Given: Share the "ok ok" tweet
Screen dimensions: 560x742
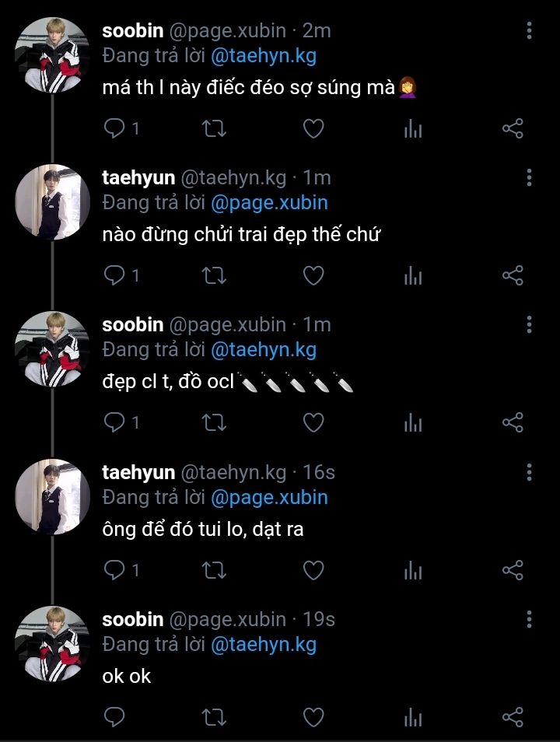Looking at the screenshot, I should tap(513, 716).
